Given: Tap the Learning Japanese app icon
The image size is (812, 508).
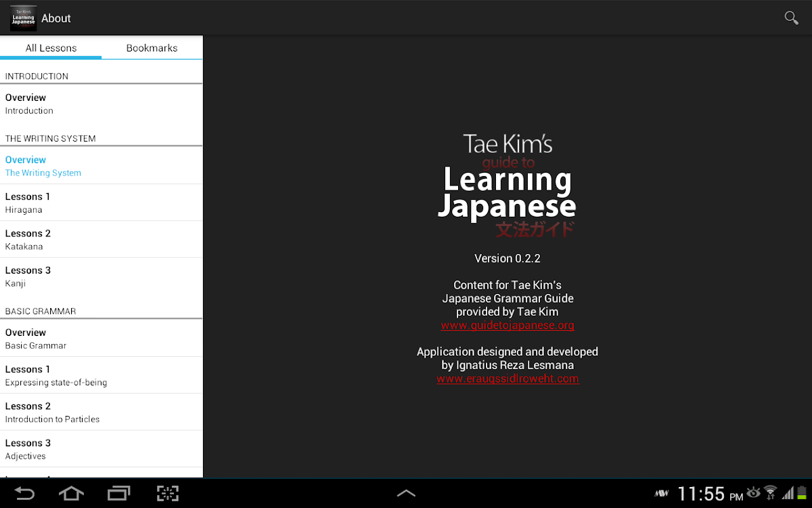Looking at the screenshot, I should [24, 18].
